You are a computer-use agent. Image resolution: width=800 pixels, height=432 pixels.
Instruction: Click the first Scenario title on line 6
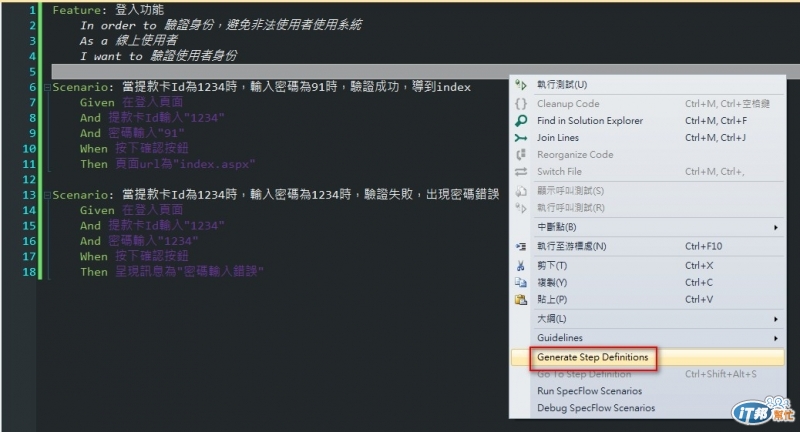pyautogui.click(x=261, y=87)
